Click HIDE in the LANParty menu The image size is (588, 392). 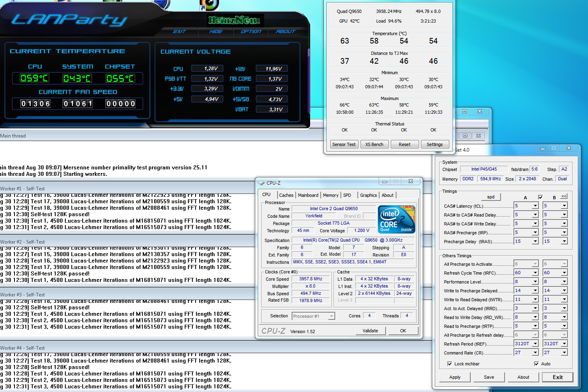pos(216,31)
